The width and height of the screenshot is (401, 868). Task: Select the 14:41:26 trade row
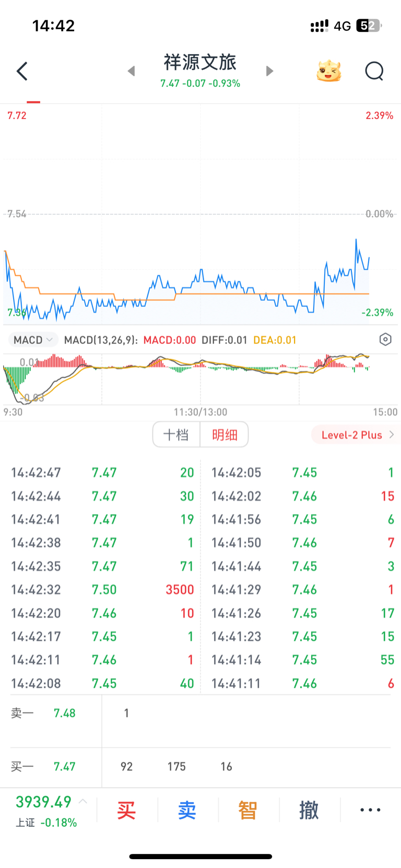click(x=302, y=613)
